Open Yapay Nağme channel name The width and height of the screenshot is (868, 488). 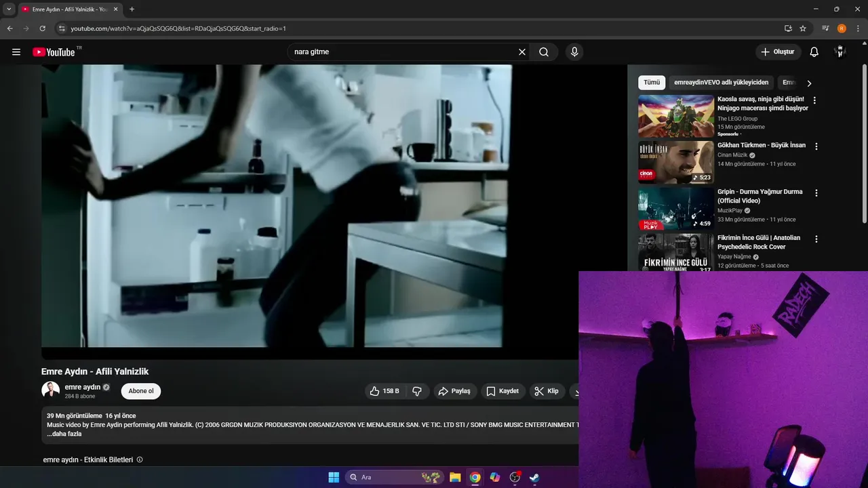coord(734,257)
